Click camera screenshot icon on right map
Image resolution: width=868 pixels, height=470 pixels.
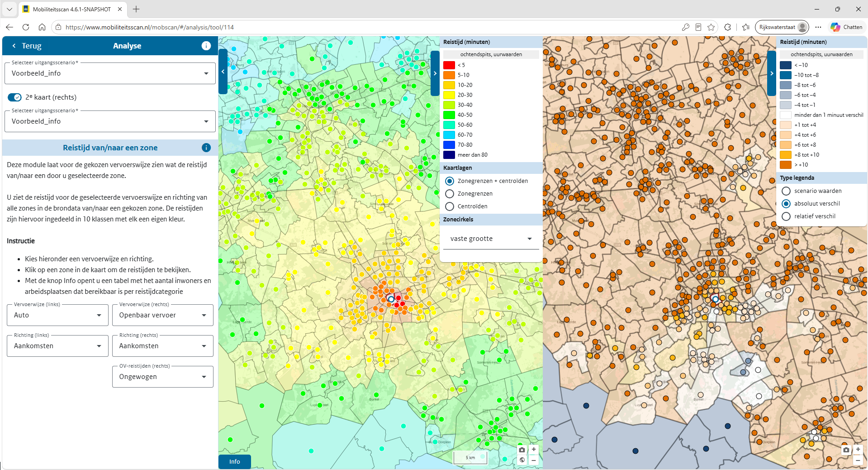(x=846, y=450)
